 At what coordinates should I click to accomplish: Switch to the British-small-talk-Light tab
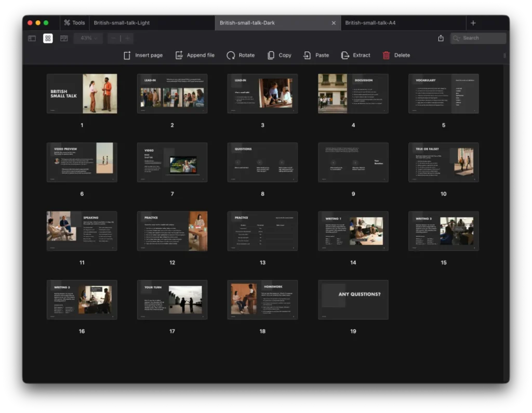click(122, 23)
